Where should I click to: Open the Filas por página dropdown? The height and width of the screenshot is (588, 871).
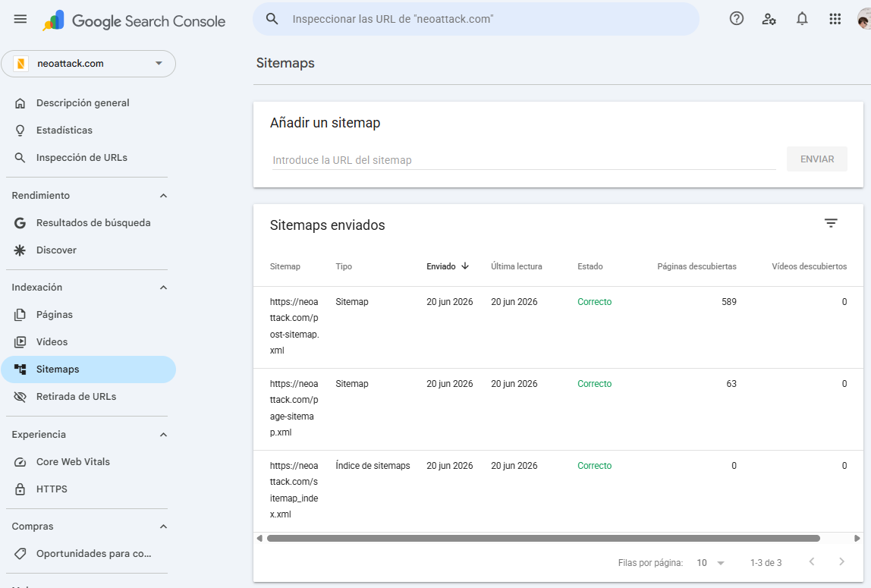coord(710,563)
